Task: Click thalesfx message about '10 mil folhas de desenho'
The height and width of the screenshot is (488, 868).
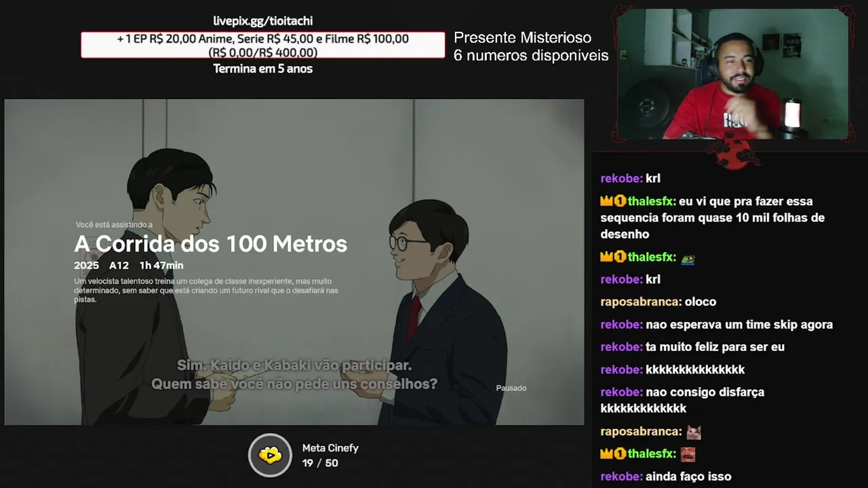Action: (x=712, y=218)
